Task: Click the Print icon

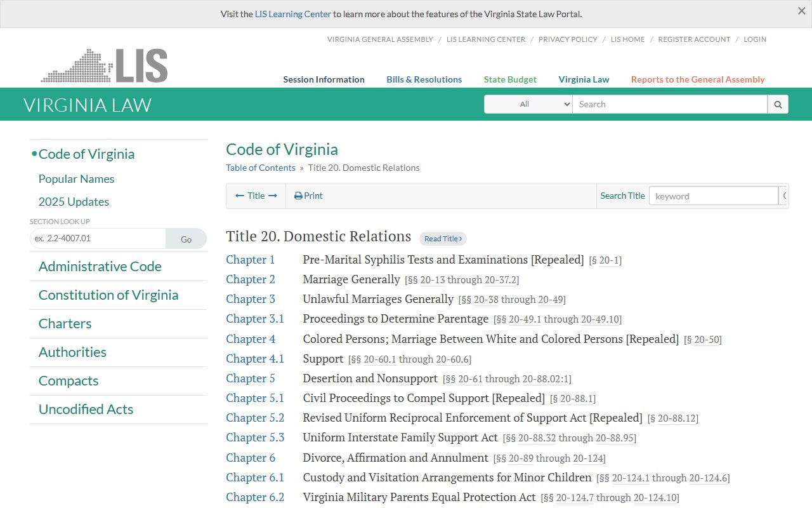Action: coord(298,196)
